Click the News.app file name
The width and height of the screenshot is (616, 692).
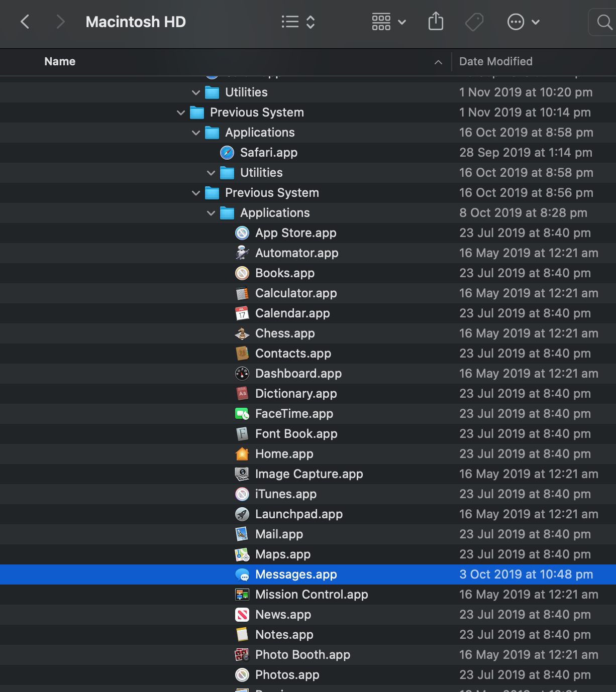[283, 615]
